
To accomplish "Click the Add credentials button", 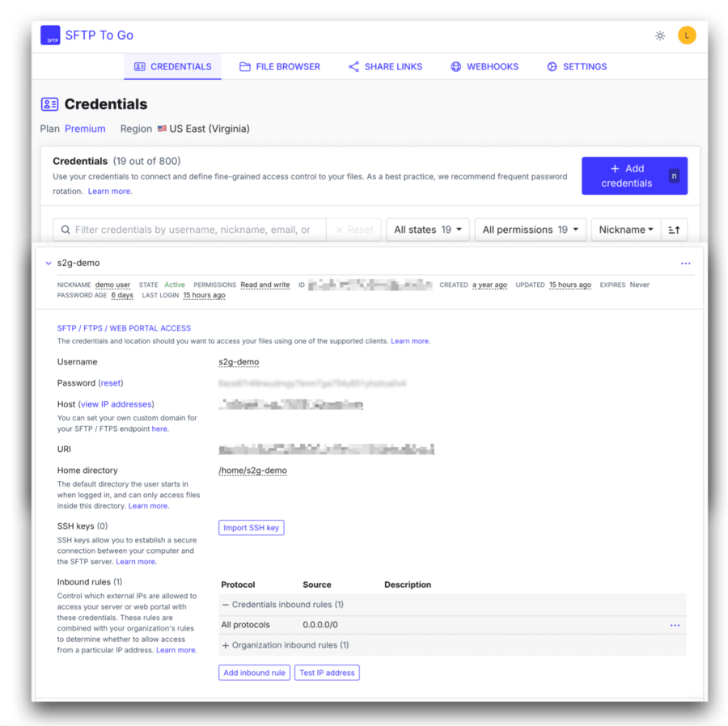I will pos(634,175).
